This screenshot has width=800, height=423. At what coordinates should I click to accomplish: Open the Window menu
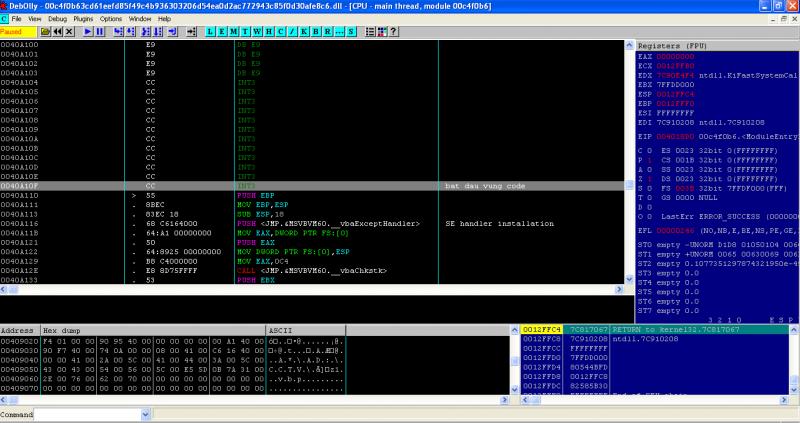[140, 19]
